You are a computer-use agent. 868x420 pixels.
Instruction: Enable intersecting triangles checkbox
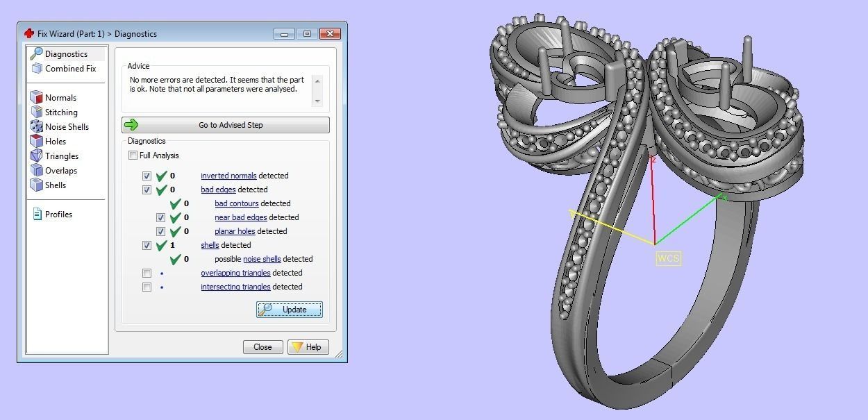(147, 287)
